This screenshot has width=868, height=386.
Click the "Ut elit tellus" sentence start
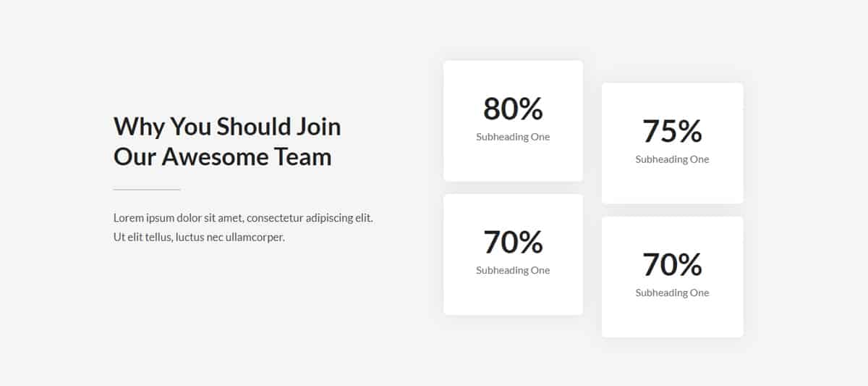(142, 237)
